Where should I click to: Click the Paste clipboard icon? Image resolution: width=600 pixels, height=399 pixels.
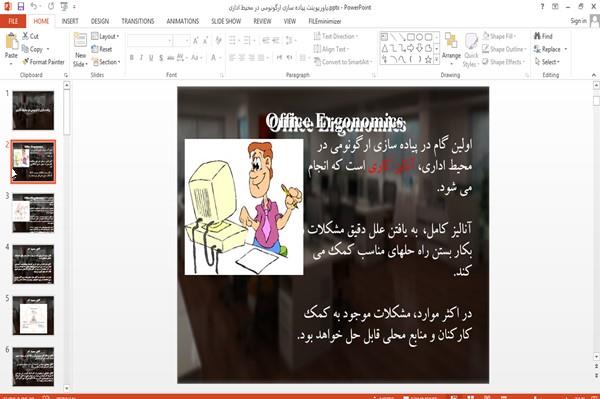click(11, 41)
